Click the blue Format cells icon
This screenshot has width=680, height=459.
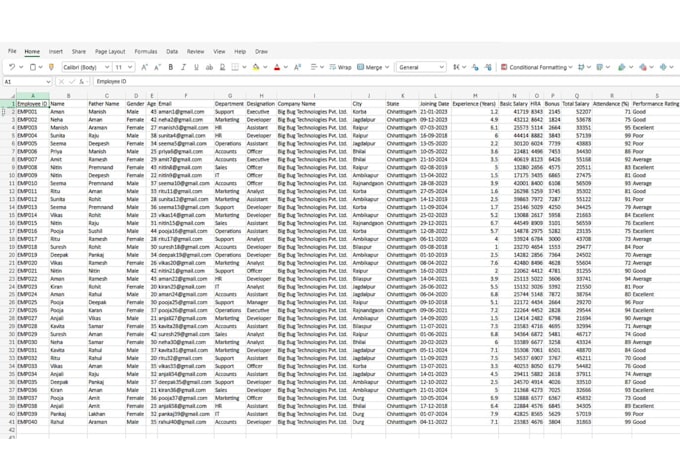point(663,67)
